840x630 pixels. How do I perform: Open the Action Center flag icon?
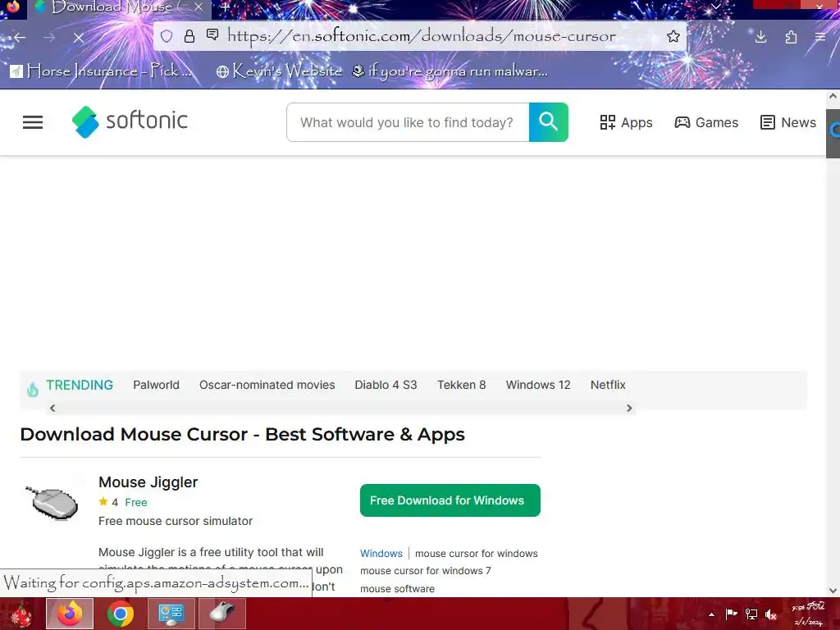(x=731, y=614)
